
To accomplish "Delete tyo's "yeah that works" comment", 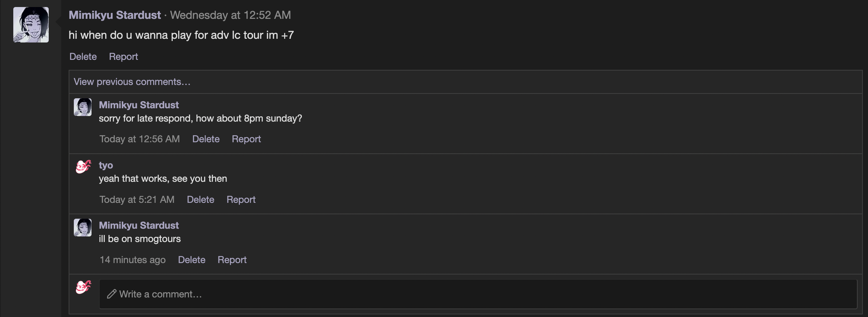I will pyautogui.click(x=200, y=200).
